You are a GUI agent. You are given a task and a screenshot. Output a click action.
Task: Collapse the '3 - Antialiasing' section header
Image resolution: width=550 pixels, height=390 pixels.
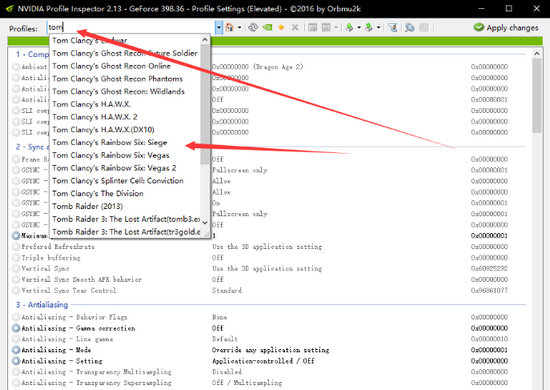[x=42, y=305]
